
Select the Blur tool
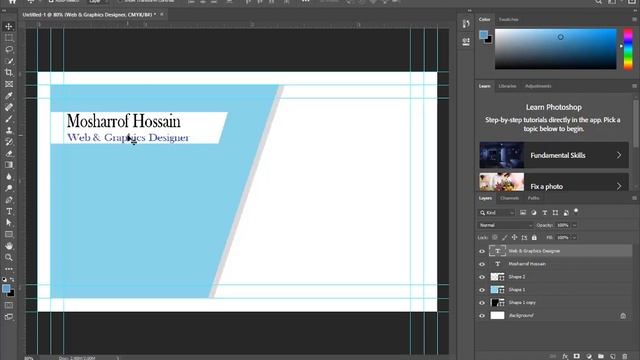9,177
